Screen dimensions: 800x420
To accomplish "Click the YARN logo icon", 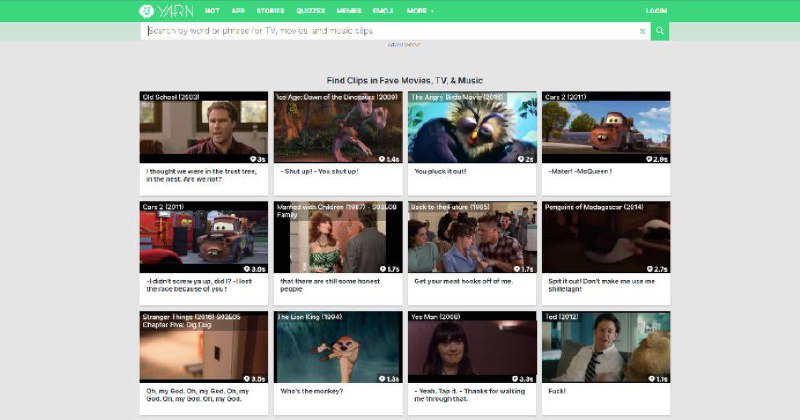I will (146, 11).
